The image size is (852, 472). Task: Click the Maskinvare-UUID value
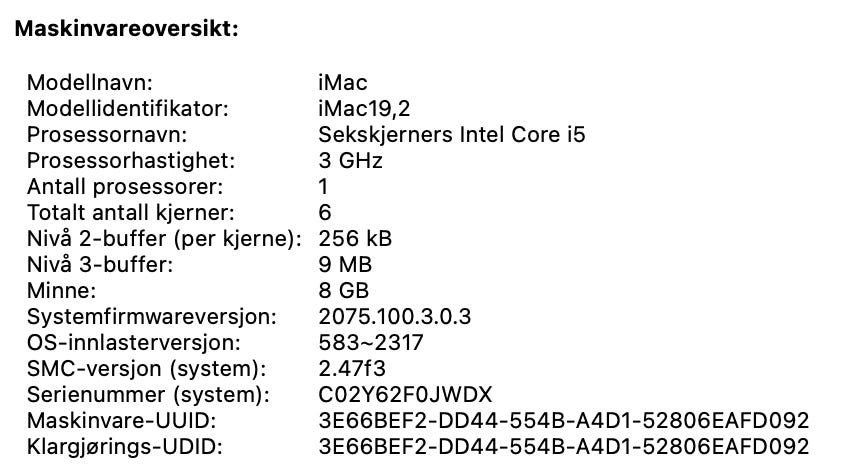tap(564, 421)
